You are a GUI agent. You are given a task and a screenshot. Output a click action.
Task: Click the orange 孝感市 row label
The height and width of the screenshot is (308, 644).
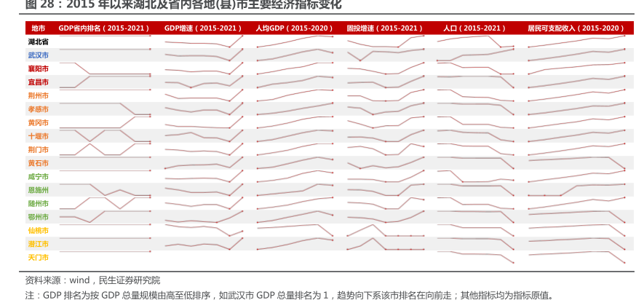pos(38,109)
